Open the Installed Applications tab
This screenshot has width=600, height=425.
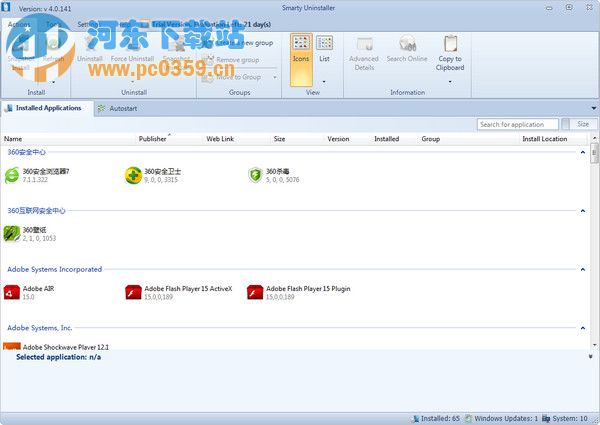[x=47, y=108]
